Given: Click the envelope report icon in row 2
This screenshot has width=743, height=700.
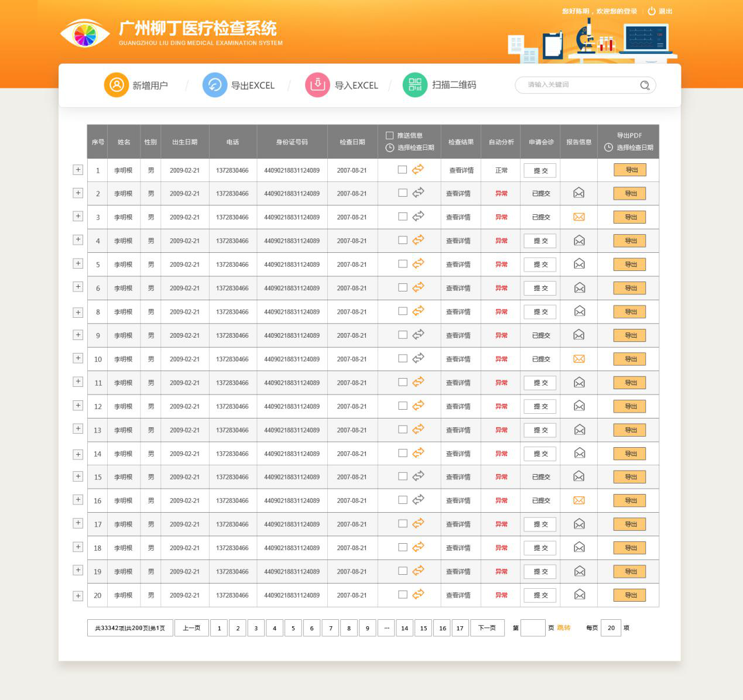Looking at the screenshot, I should [x=578, y=193].
